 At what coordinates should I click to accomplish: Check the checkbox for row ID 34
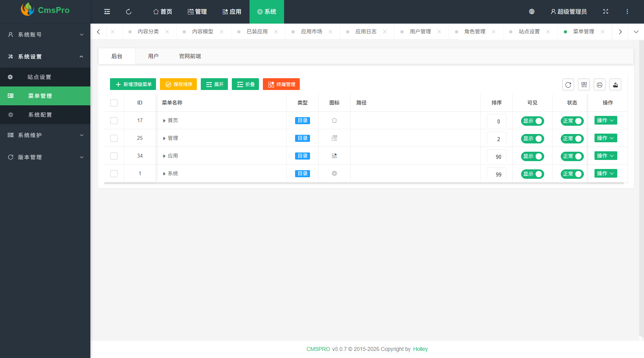pos(114,156)
